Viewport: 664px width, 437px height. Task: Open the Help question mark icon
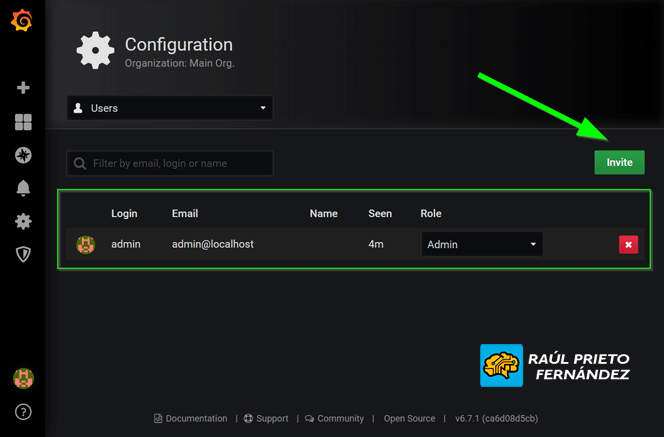(23, 411)
